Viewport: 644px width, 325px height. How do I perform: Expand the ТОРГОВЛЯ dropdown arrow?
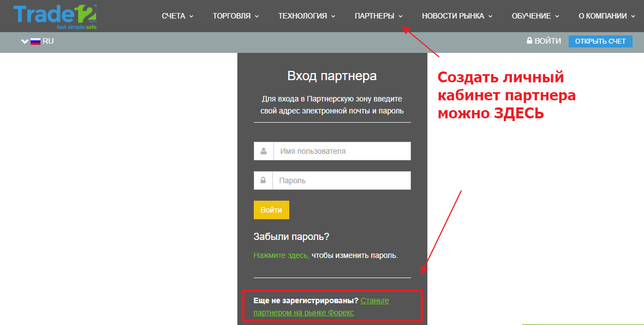257,16
